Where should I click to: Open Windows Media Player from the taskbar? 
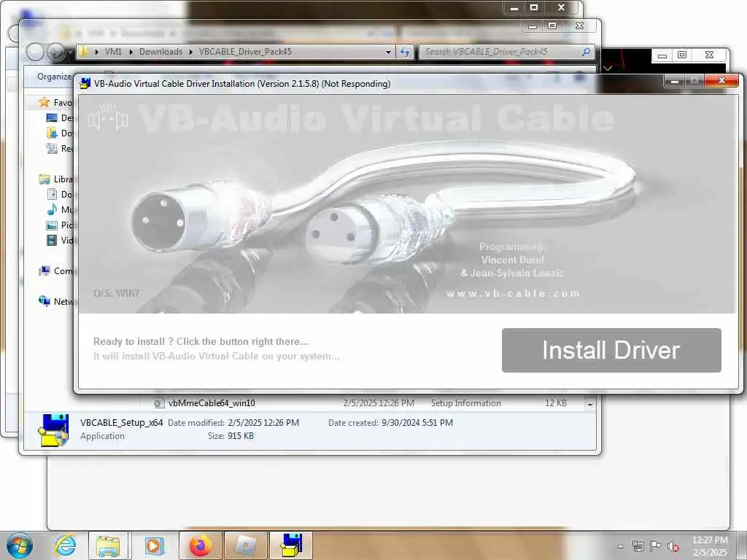click(x=153, y=545)
